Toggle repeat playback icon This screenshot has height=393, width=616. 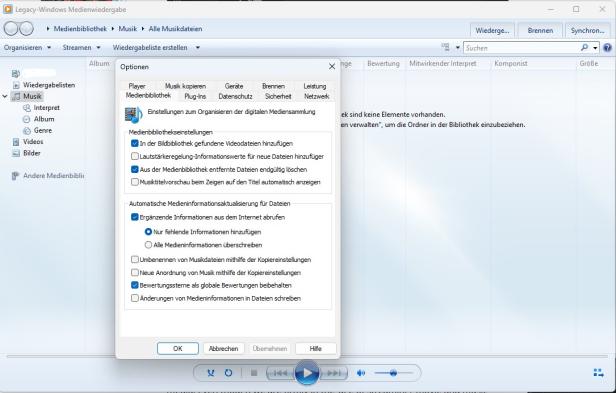[x=228, y=373]
